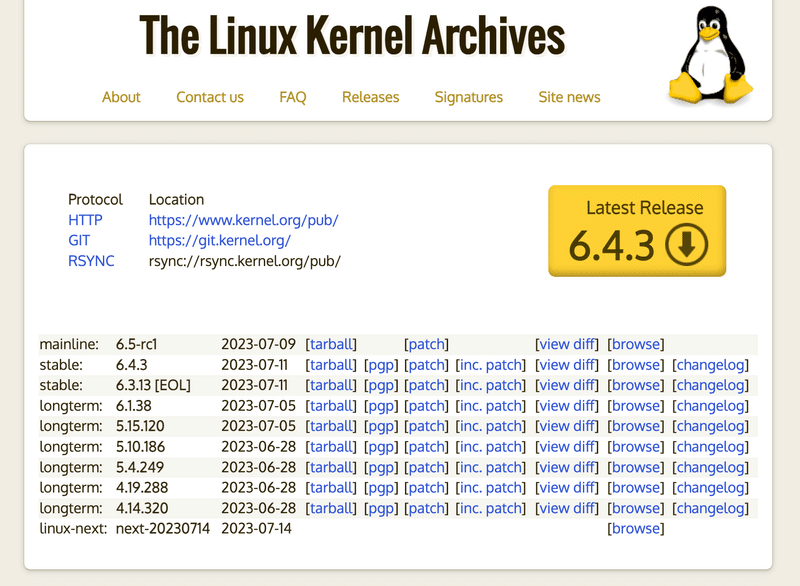Open the Site news page
This screenshot has height=586, width=800.
(569, 97)
